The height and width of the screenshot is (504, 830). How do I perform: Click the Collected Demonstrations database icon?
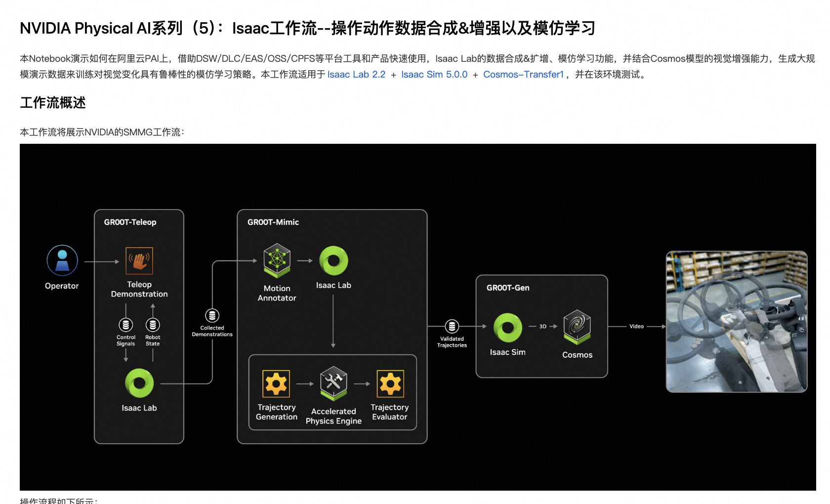[212, 315]
